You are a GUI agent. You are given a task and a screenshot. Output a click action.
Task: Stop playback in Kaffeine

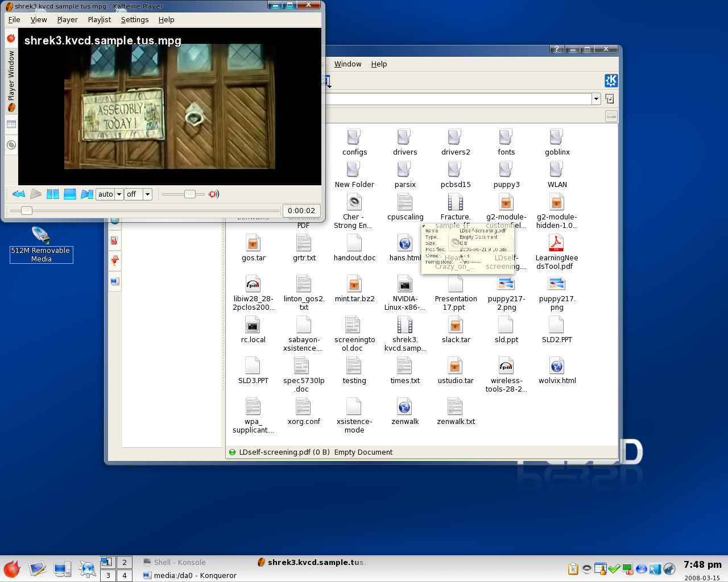(x=70, y=194)
